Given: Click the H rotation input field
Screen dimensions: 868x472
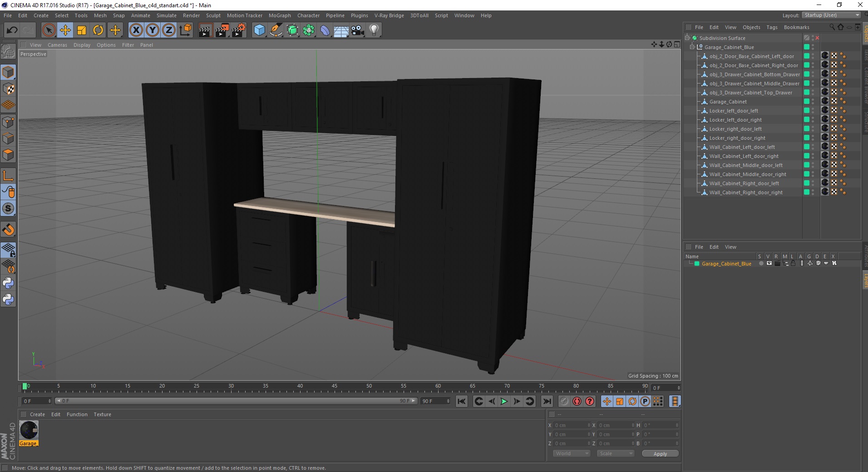Looking at the screenshot, I should 660,425.
